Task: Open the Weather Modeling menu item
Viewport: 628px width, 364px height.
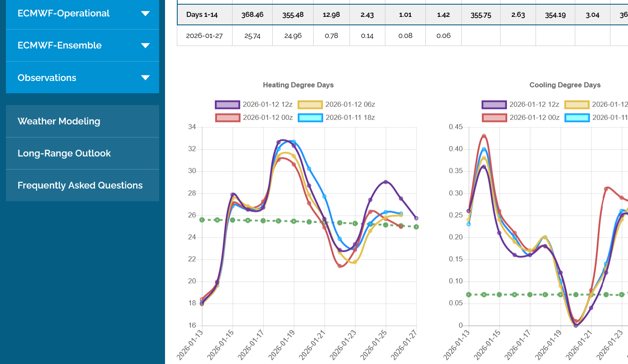Action: coord(59,121)
